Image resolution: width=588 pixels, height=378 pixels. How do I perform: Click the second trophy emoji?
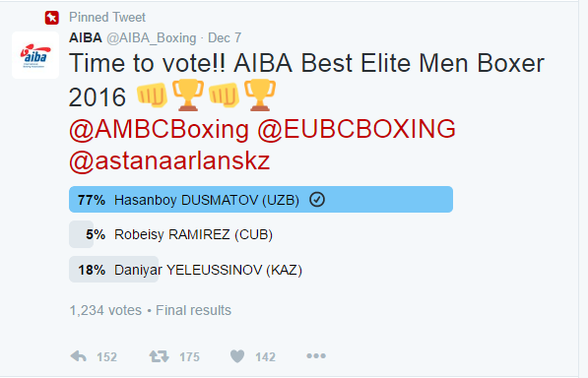coord(260,95)
